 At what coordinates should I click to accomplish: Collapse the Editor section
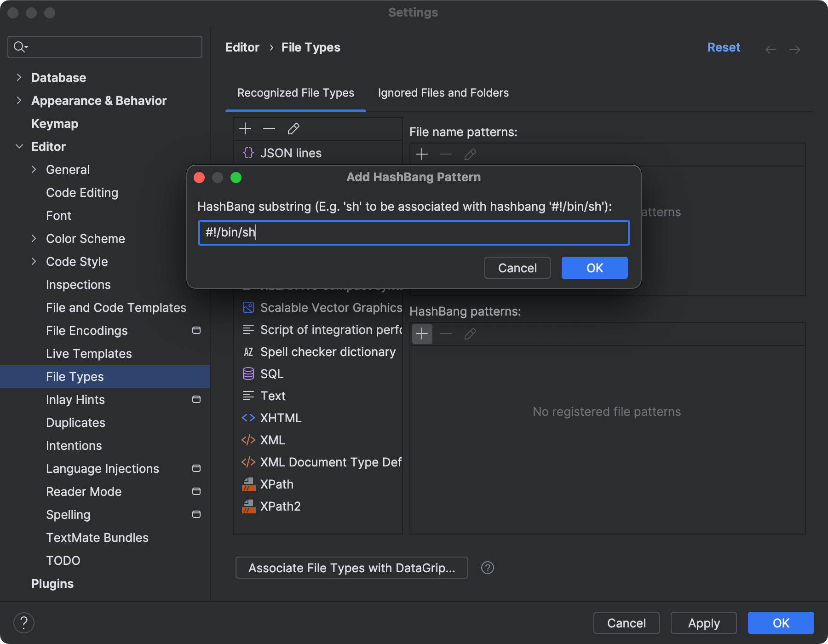coord(19,146)
